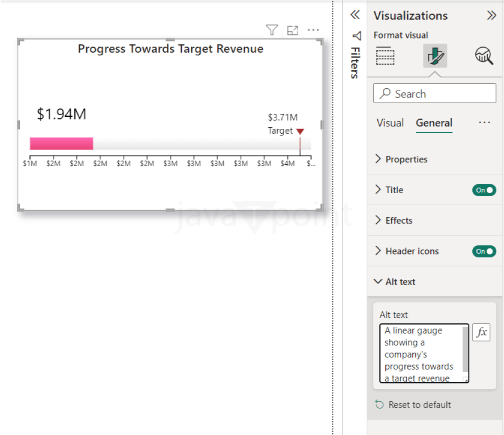Click the filter icon above the visual
Screen dimensions: 504x435
[272, 30]
